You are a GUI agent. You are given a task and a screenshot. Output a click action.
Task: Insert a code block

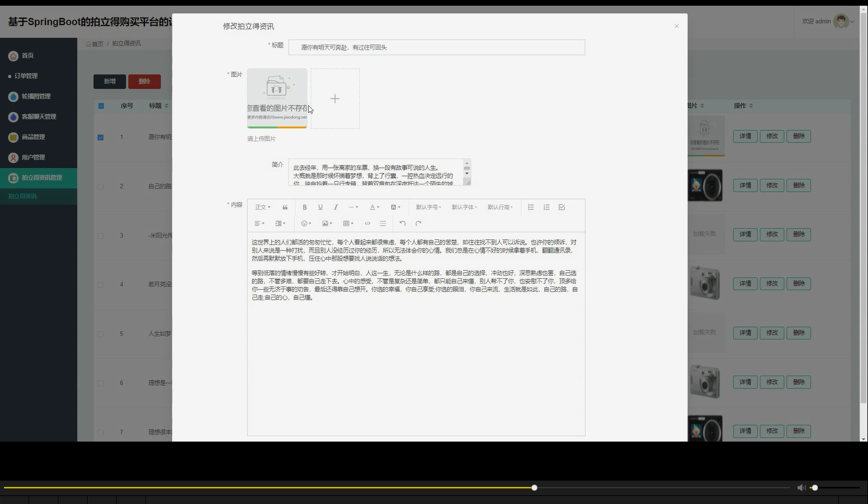pyautogui.click(x=368, y=223)
